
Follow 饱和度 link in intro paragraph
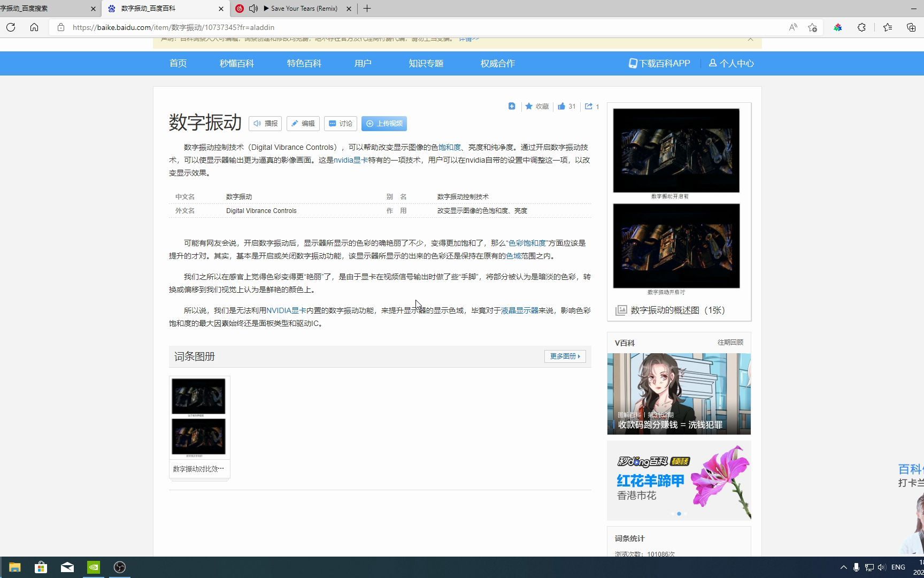[449, 147]
